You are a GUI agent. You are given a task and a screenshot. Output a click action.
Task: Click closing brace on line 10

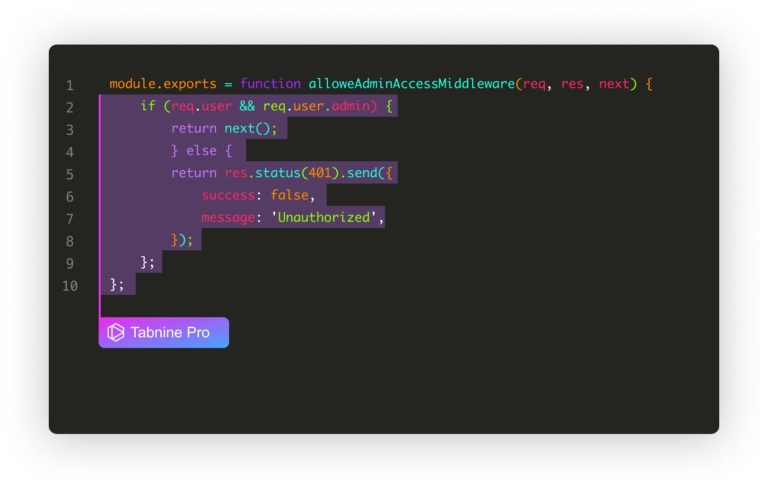point(113,284)
